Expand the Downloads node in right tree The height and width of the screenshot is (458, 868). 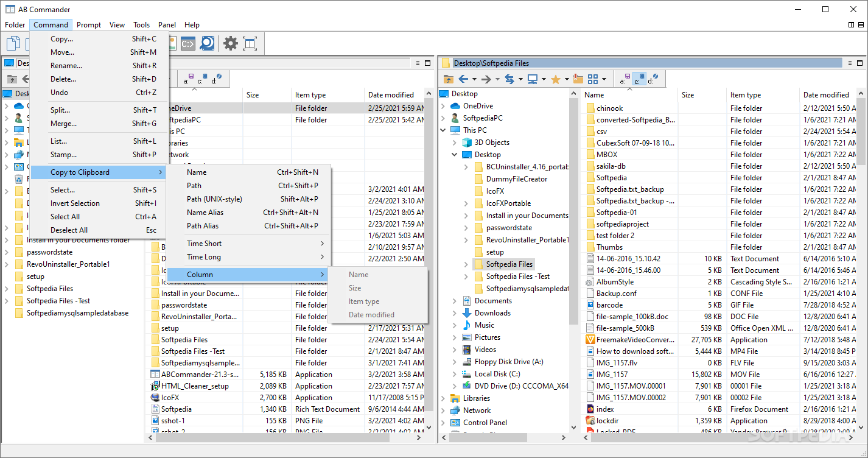click(x=455, y=313)
